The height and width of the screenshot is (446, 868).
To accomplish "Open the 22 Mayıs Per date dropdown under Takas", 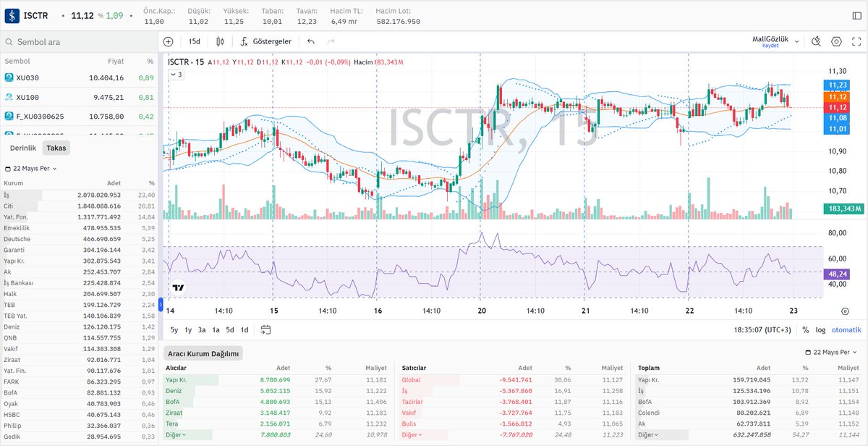I will tap(30, 168).
